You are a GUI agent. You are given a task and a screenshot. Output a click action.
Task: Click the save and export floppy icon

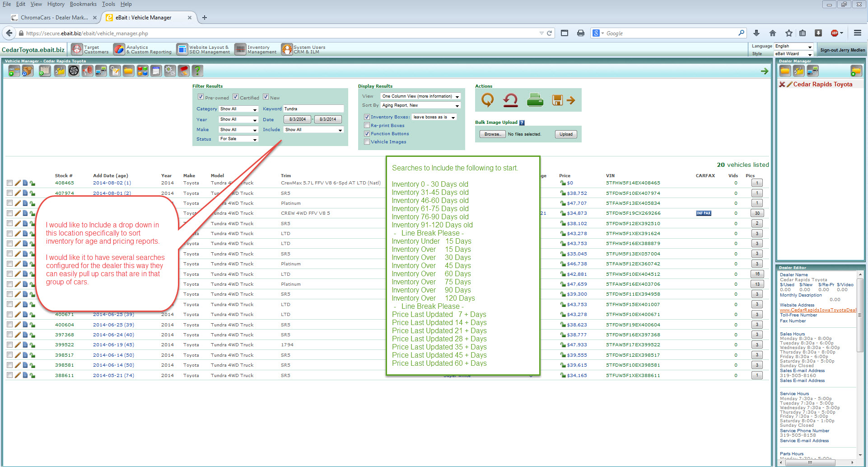(563, 100)
